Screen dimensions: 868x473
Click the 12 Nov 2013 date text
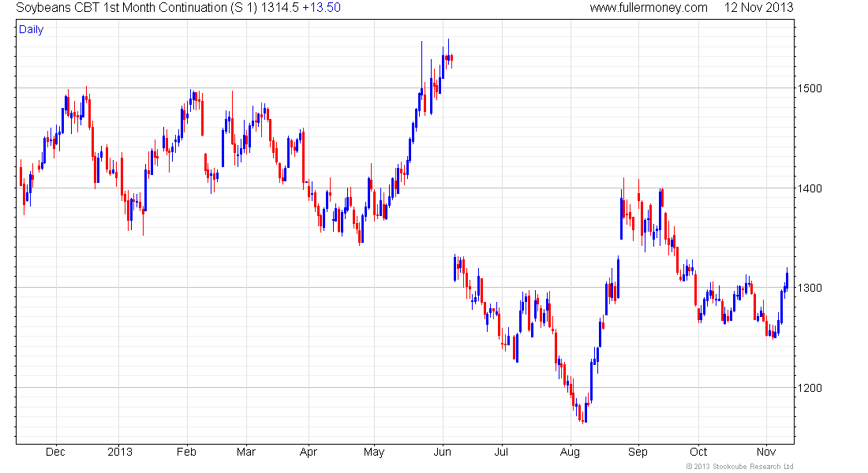(758, 8)
